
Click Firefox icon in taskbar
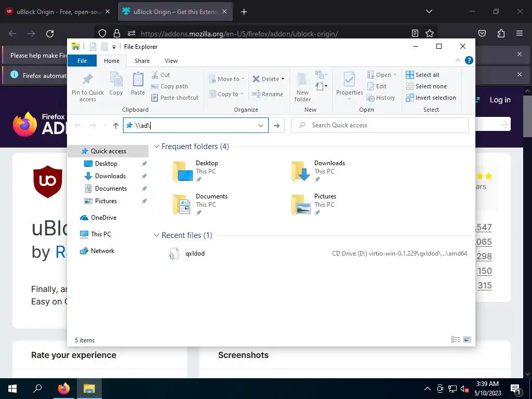pos(64,389)
